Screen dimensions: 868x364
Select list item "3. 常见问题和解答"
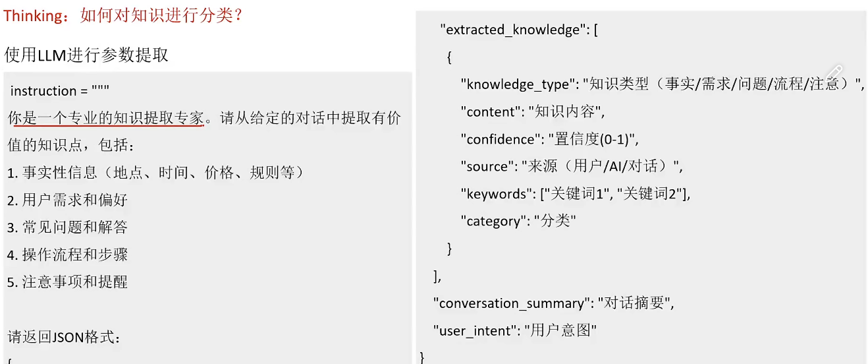pyautogui.click(x=67, y=228)
